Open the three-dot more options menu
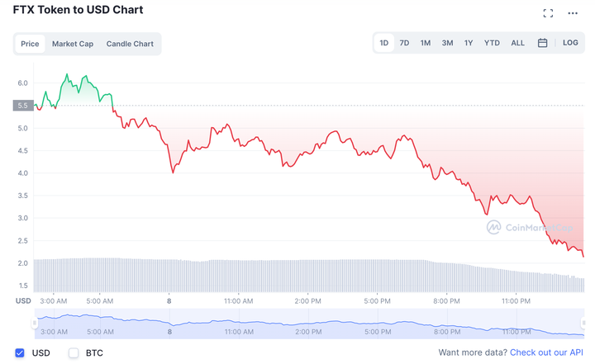The height and width of the screenshot is (364, 595). (x=573, y=13)
